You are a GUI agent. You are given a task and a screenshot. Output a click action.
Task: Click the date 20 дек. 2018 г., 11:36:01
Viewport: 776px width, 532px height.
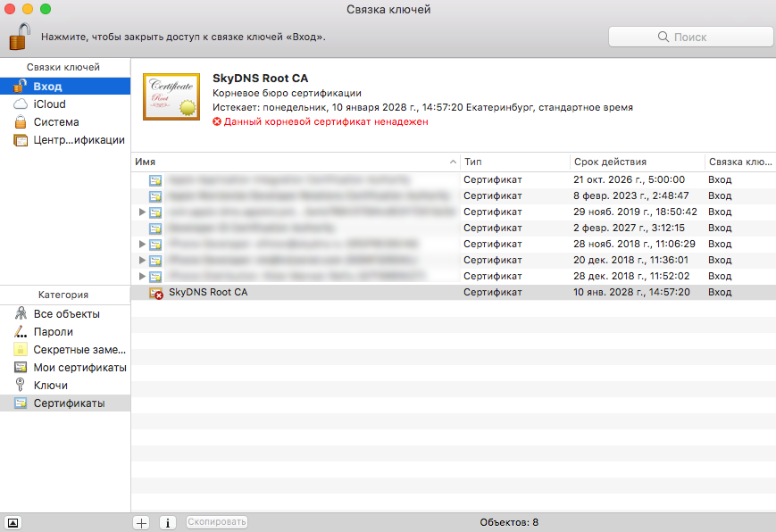(x=631, y=260)
